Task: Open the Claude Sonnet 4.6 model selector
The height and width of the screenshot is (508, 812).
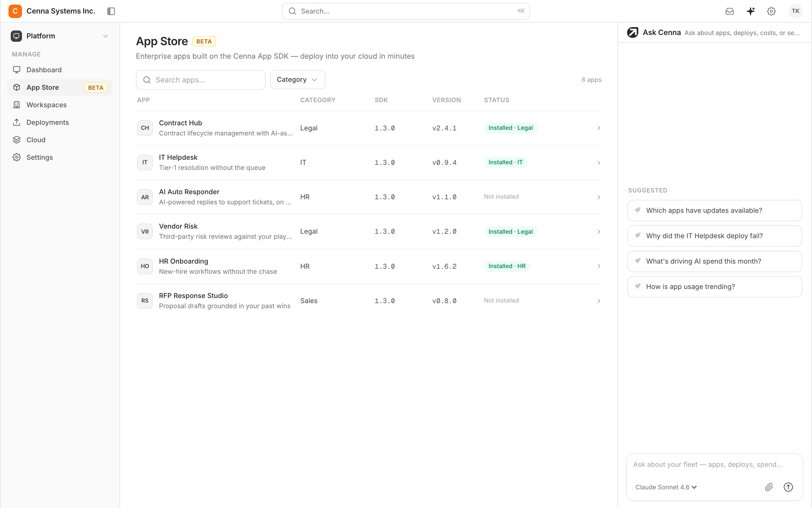Action: pos(666,487)
